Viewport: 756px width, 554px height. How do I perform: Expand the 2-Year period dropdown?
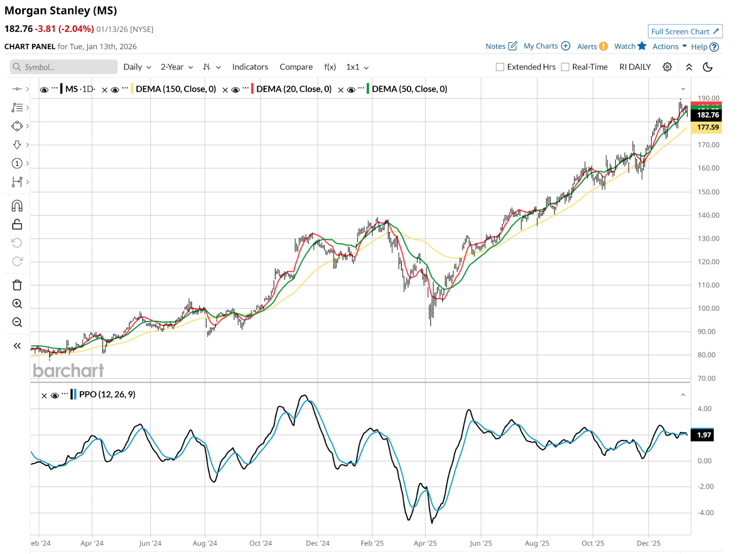point(177,67)
